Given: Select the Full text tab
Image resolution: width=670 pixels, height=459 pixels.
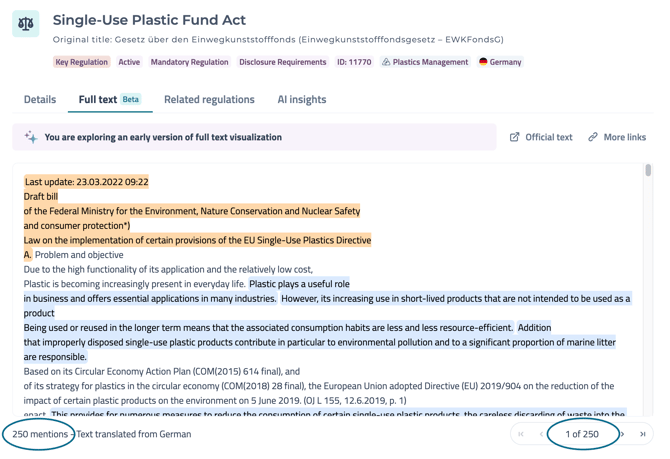Looking at the screenshot, I should point(98,99).
